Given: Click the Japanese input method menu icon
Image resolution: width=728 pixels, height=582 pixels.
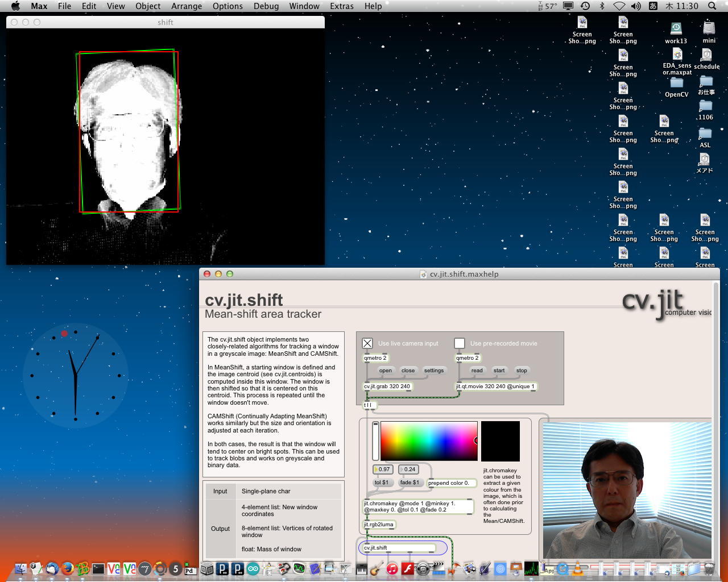Looking at the screenshot, I should (x=653, y=6).
